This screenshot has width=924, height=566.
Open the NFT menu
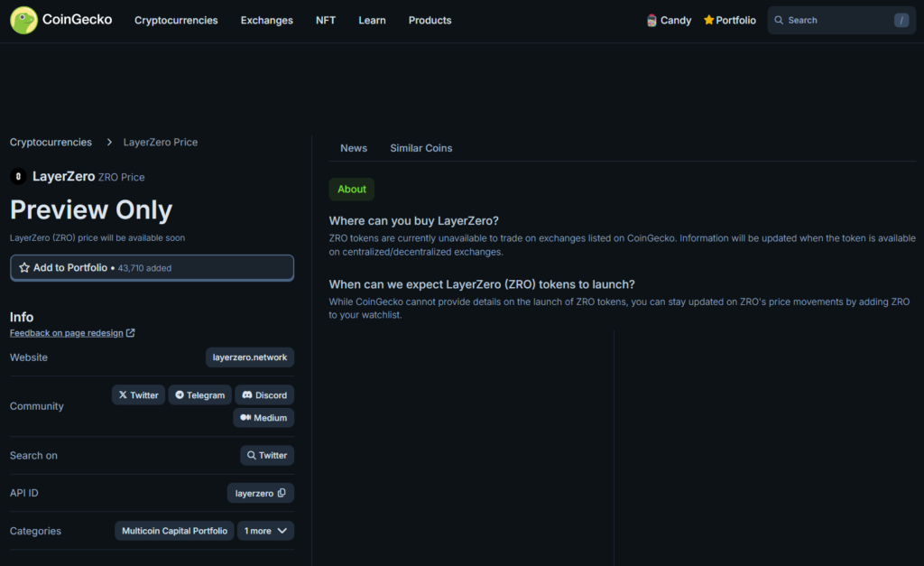(x=325, y=20)
